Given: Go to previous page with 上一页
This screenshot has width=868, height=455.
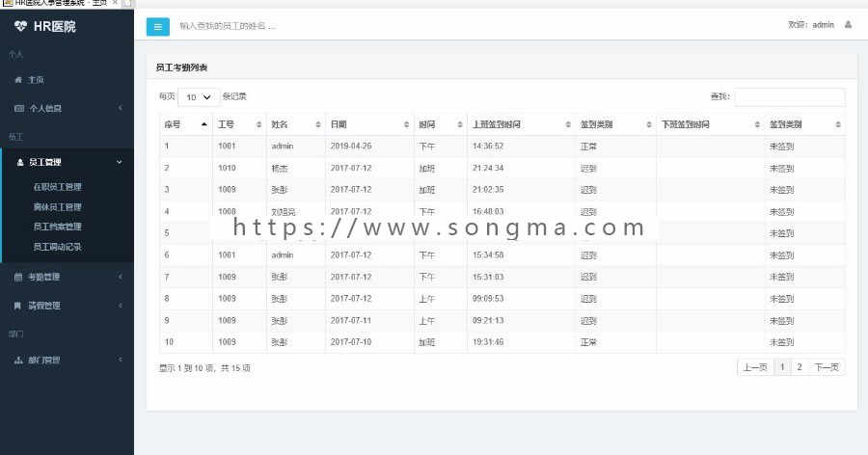Looking at the screenshot, I should [x=755, y=367].
